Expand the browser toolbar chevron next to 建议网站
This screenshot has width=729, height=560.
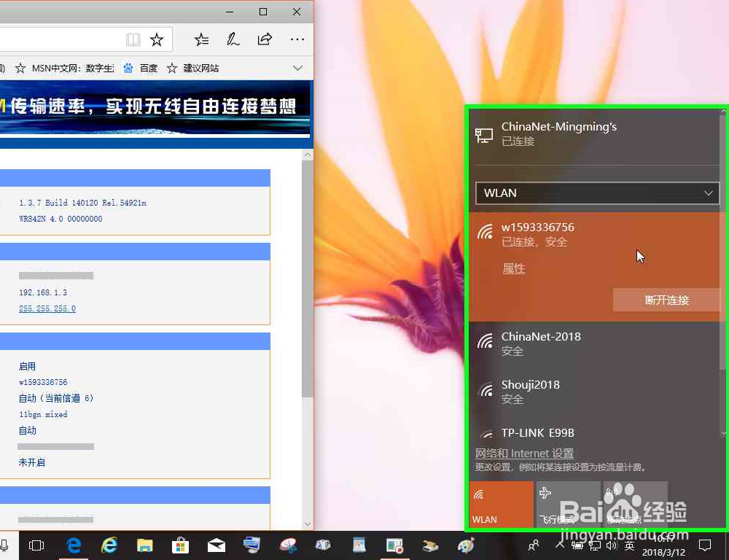297,68
